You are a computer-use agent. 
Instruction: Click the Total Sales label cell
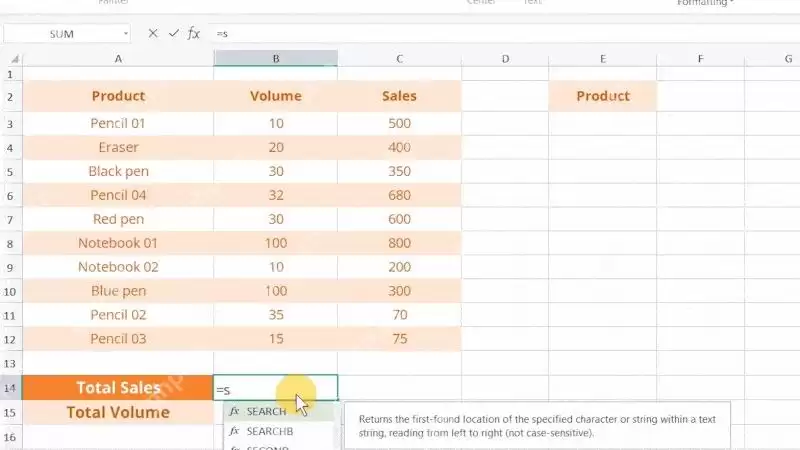point(118,388)
